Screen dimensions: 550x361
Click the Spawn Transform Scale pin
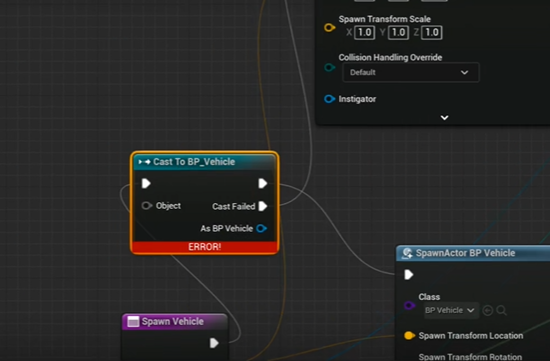pos(329,27)
